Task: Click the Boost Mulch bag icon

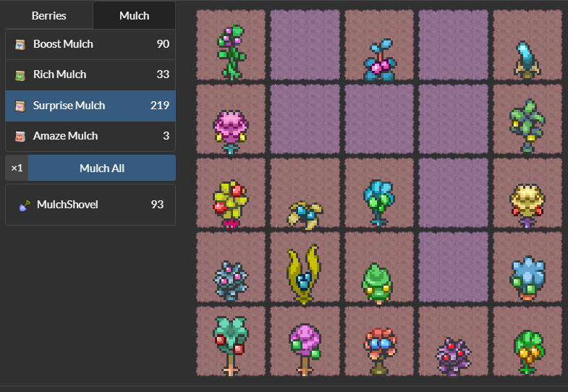Action: (x=20, y=45)
